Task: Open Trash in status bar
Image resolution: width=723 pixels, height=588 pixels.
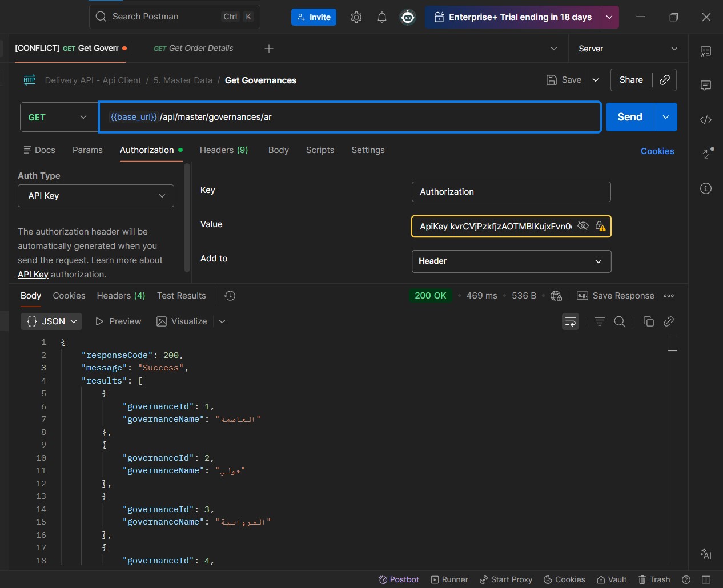Action: click(x=654, y=579)
